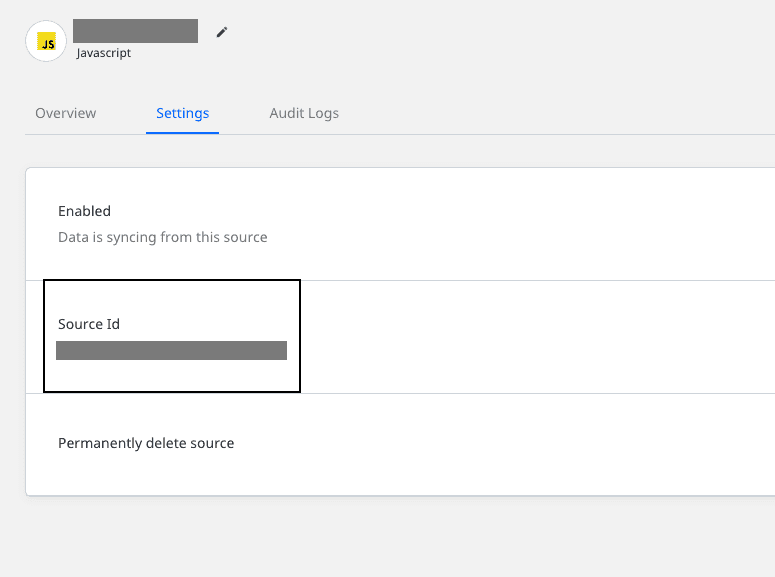Click empty area right of Source Id box

[538, 337]
